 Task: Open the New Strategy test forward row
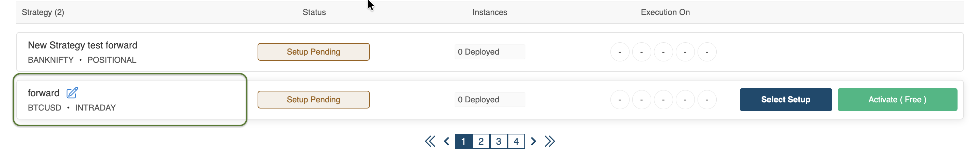tap(83, 45)
